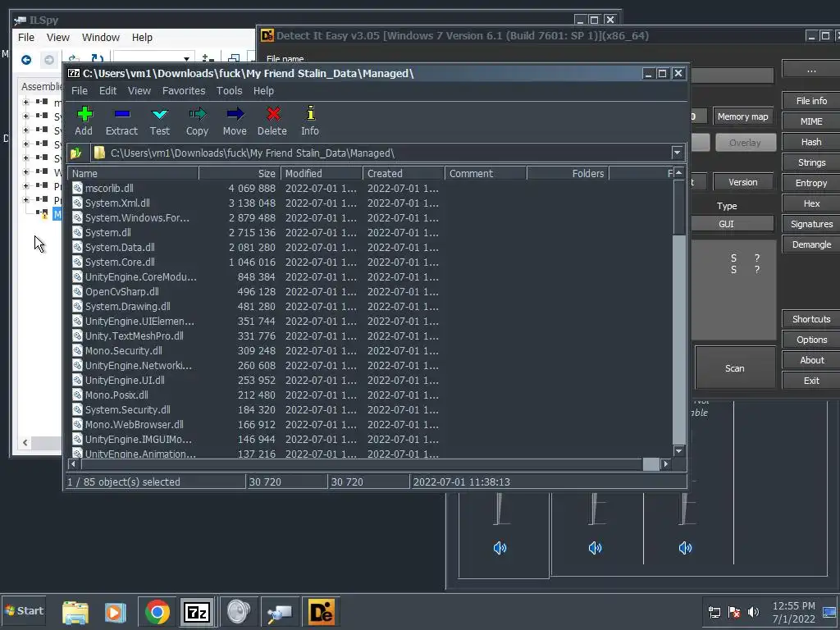Click the Detect It Easy taskbar icon
The image size is (840, 630).
coord(321,612)
